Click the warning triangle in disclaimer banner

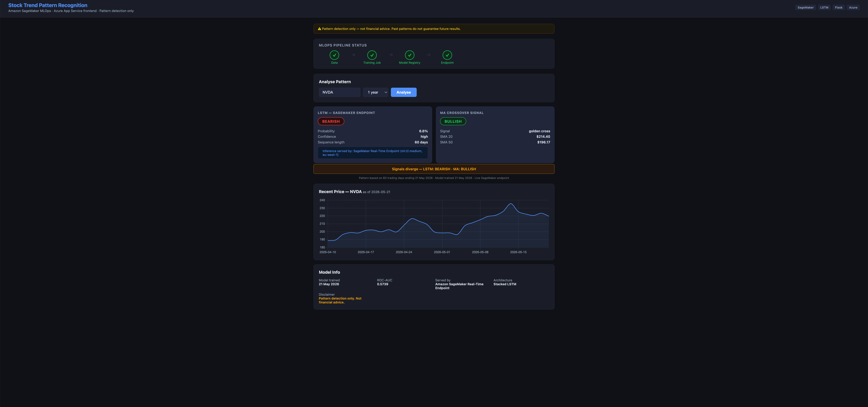tap(319, 29)
